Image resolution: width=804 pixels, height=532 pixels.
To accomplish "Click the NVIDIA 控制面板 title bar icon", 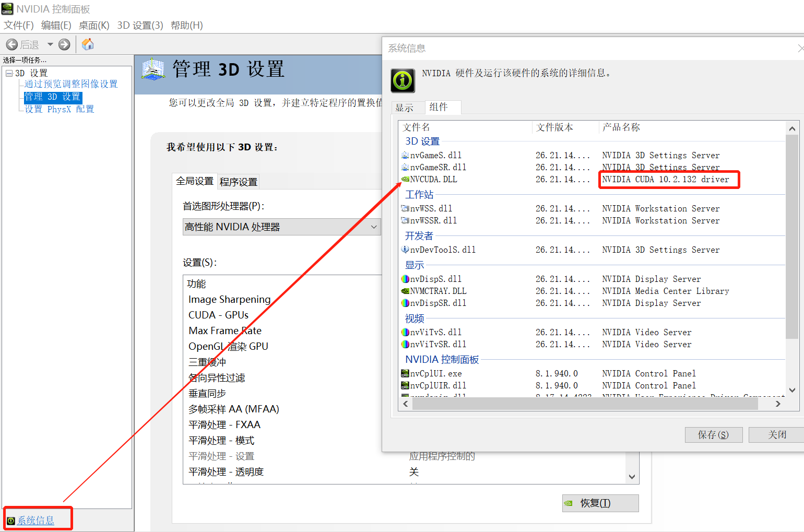I will (x=7, y=8).
